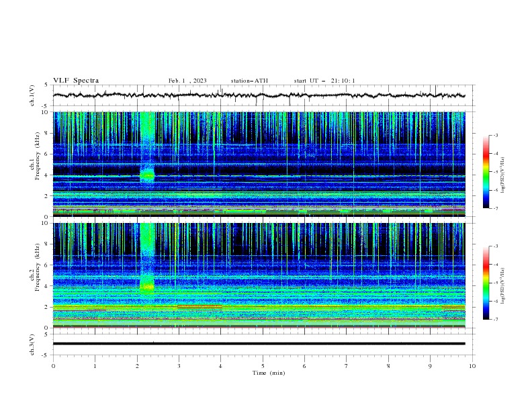Click the "10" kHz tick on the ch.1 frequency axis
The width and height of the screenshot is (532, 411).
point(44,112)
